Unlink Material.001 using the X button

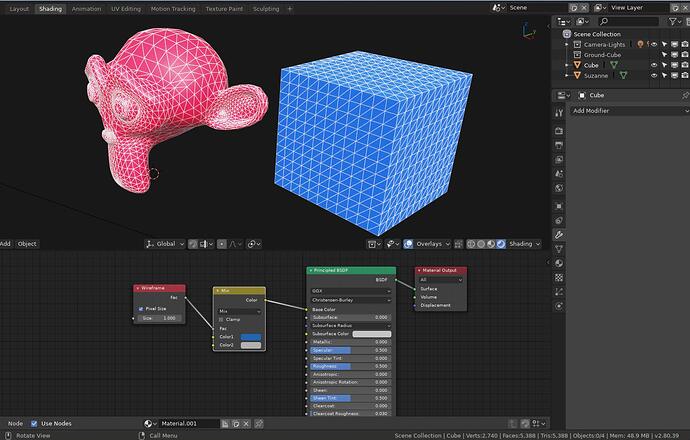(x=246, y=424)
